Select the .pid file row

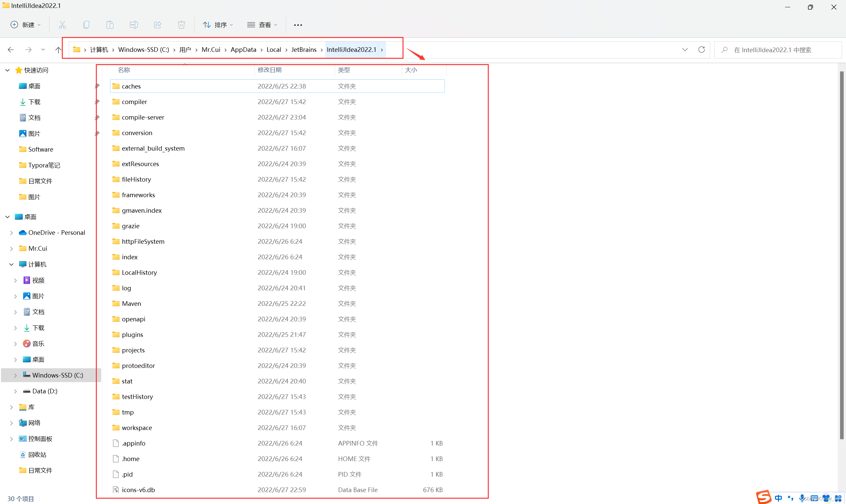point(277,474)
